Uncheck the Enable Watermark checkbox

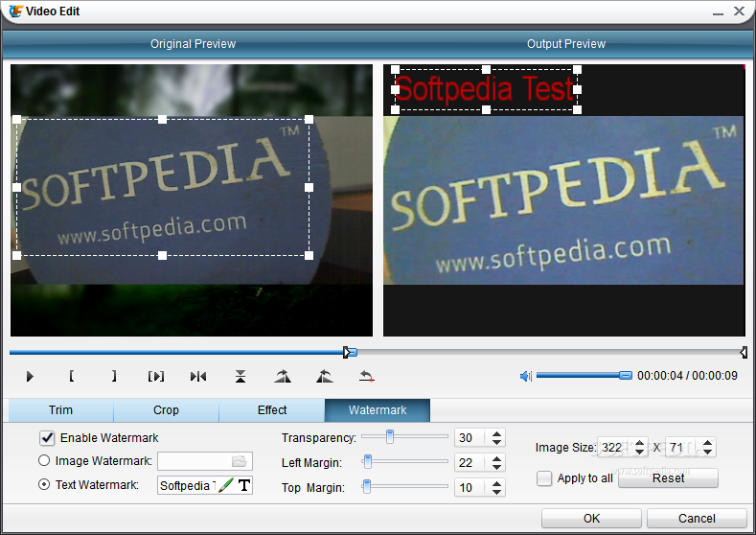(x=47, y=438)
